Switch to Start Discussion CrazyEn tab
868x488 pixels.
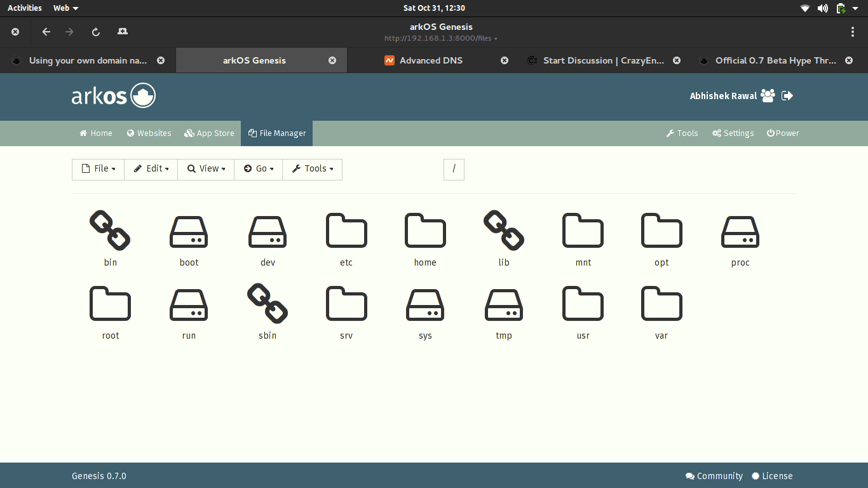(x=604, y=60)
